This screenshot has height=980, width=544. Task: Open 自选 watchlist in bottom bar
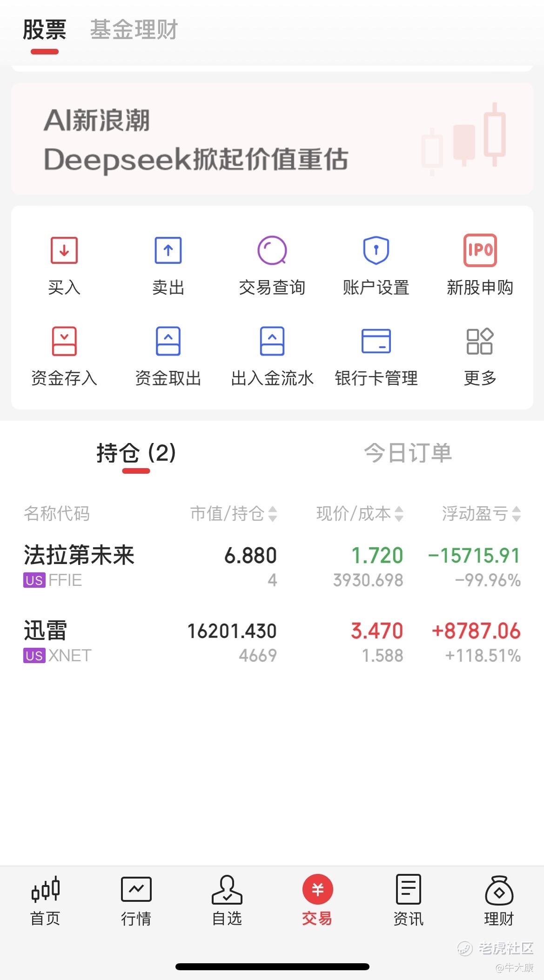(227, 900)
